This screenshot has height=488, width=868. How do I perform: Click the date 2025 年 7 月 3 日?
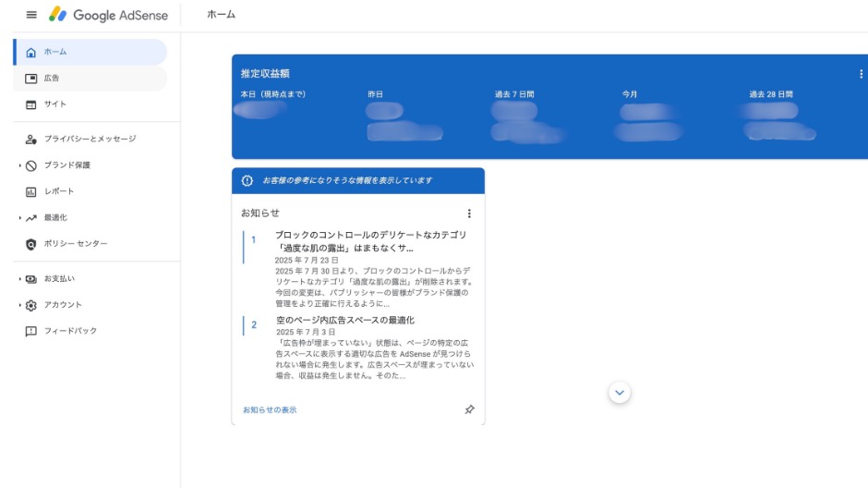pos(306,332)
